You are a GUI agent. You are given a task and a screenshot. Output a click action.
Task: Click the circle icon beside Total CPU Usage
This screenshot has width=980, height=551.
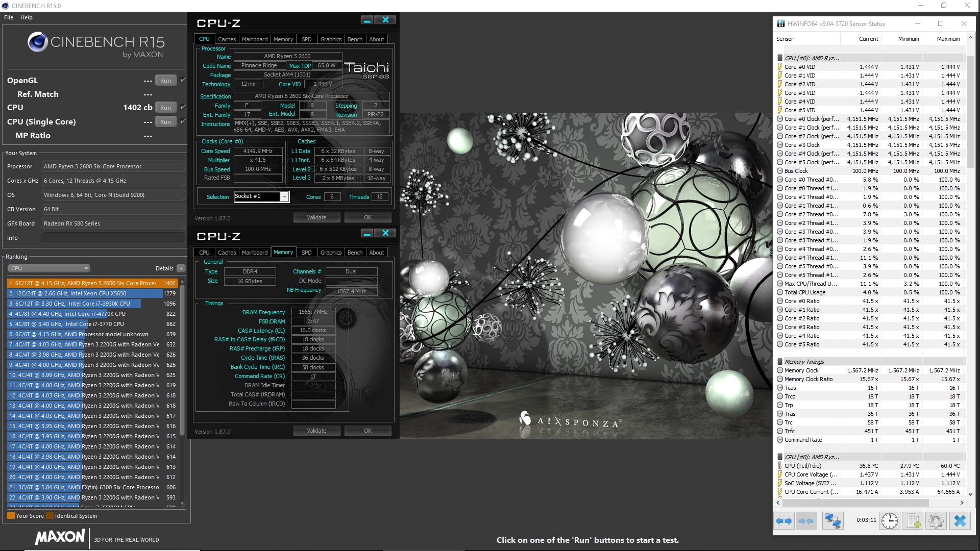780,292
